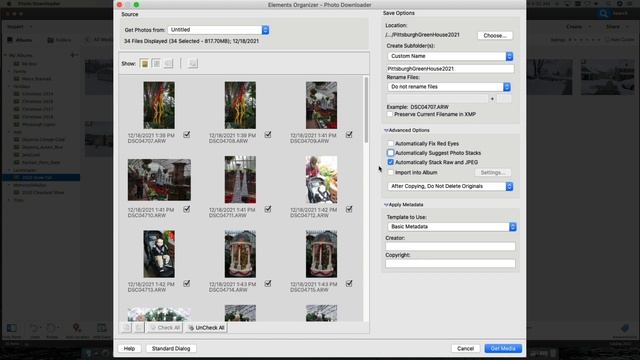Click the search icon in Organizer window
Image resolution: width=640 pixels, height=360 pixels.
tap(604, 13)
